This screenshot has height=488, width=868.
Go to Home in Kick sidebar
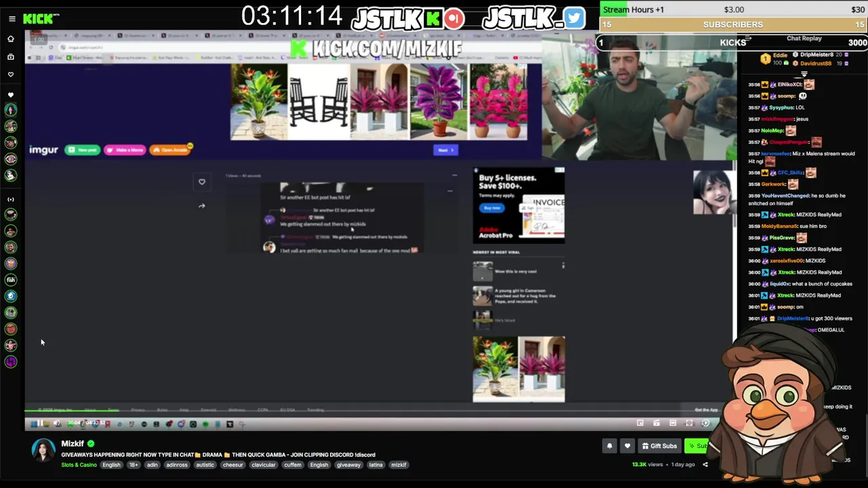point(11,39)
